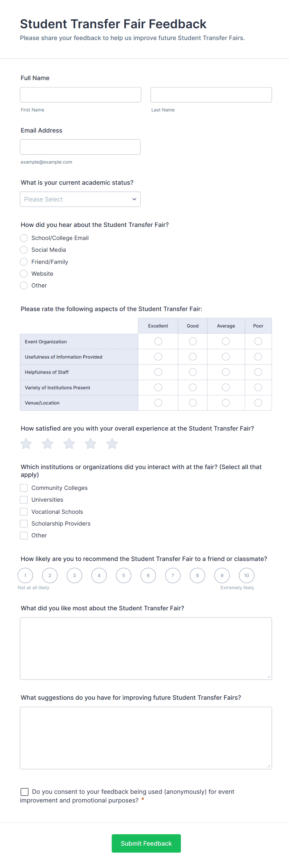This screenshot has height=868, width=289.
Task: Choose the fourth star rating
Action: pos(90,443)
